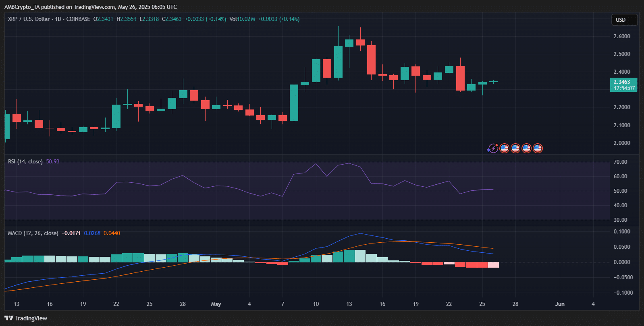Select the RSI (14, close) indicator label
The image size is (644, 326).
tap(25, 161)
